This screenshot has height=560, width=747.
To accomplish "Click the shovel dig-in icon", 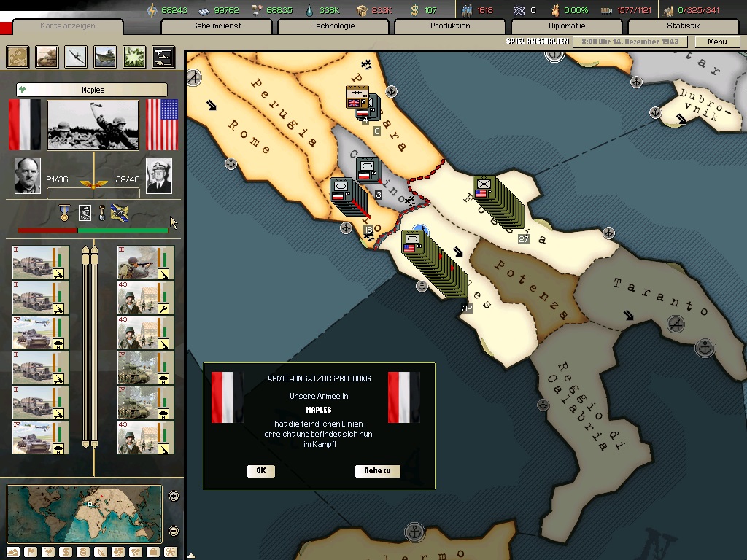I will (x=101, y=213).
